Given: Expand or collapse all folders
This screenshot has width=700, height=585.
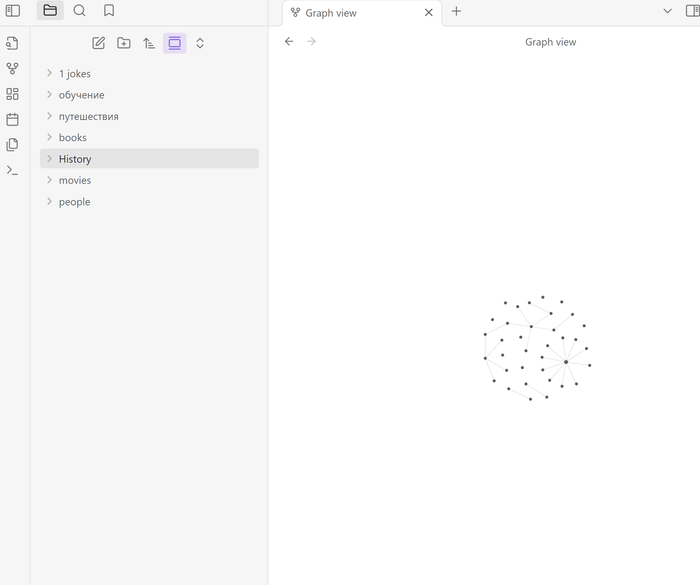Looking at the screenshot, I should click(200, 43).
